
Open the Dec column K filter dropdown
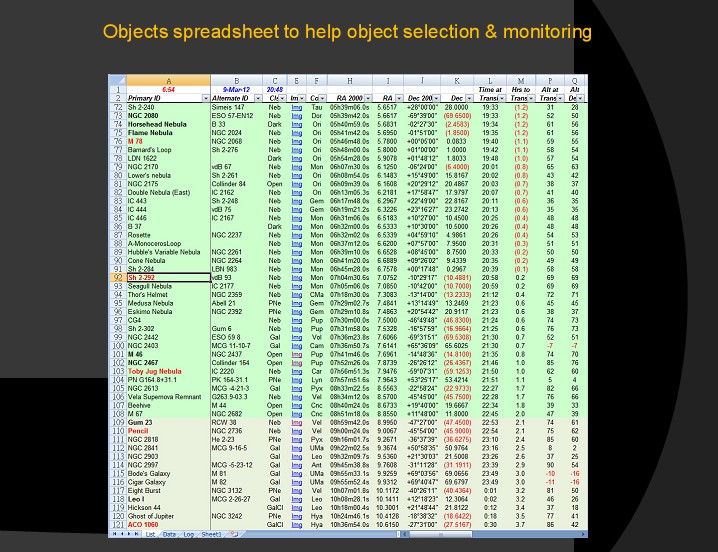pos(468,98)
